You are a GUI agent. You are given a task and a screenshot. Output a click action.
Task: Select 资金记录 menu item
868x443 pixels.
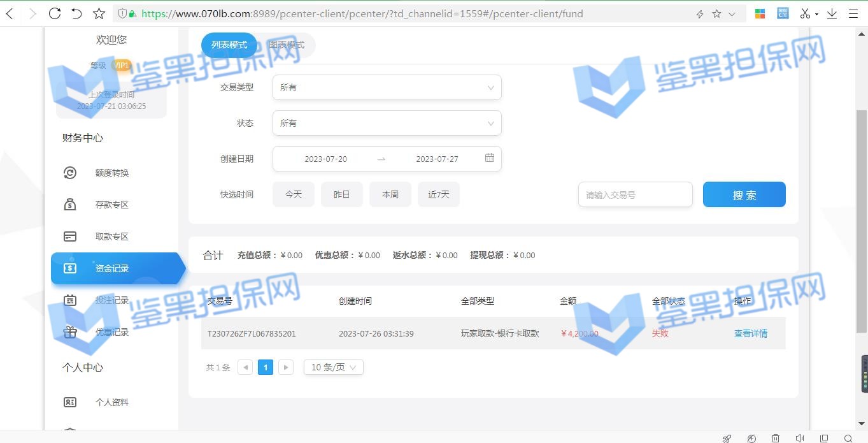(x=112, y=268)
